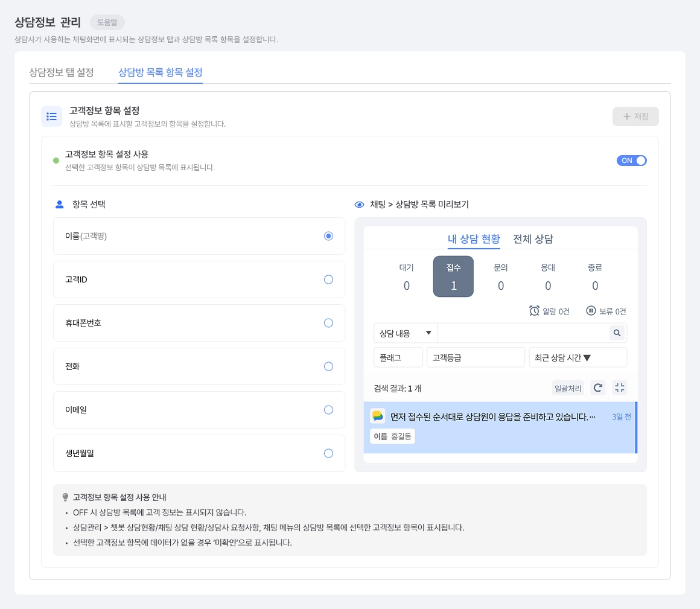Click the 도움말 help button
Screen dimensions: 700x609
tap(107, 22)
